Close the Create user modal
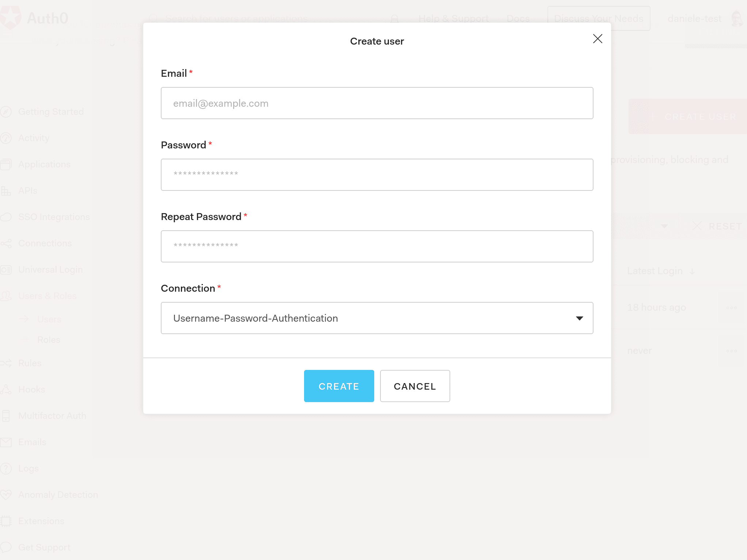The width and height of the screenshot is (747, 560). pyautogui.click(x=598, y=39)
